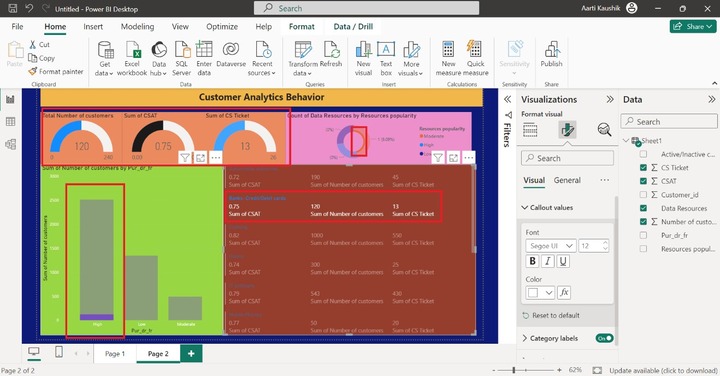
Task: Click the Share button
Action: click(x=693, y=27)
